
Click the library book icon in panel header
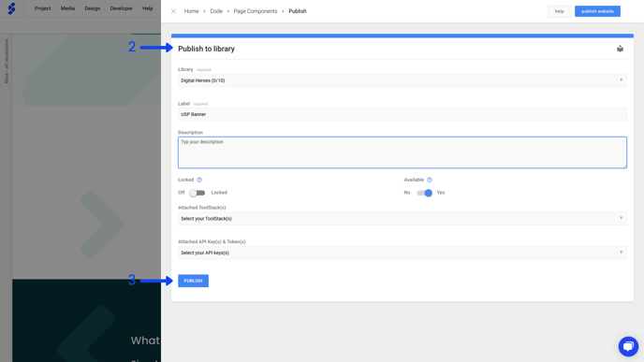tap(620, 49)
